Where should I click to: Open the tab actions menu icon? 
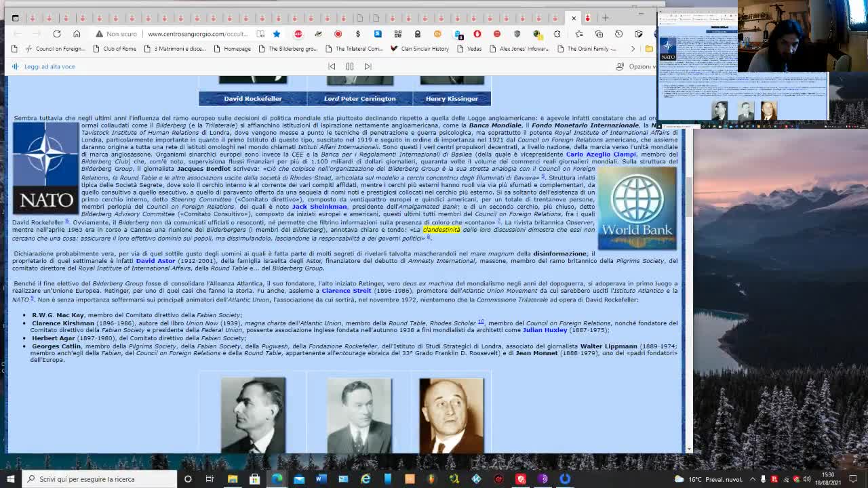[x=15, y=18]
